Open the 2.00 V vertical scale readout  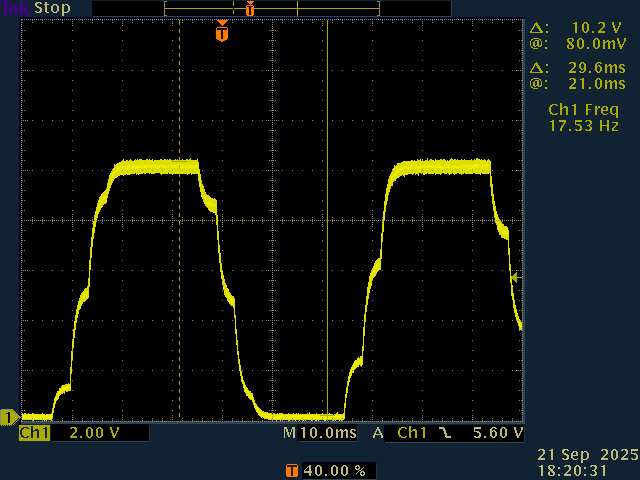tap(94, 433)
